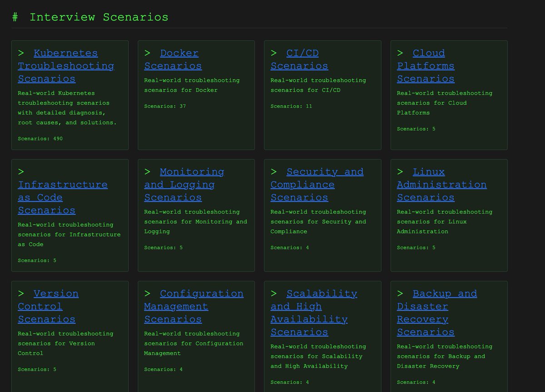Click scenario count in Version Control card
The height and width of the screenshot is (392, 545).
(37, 369)
